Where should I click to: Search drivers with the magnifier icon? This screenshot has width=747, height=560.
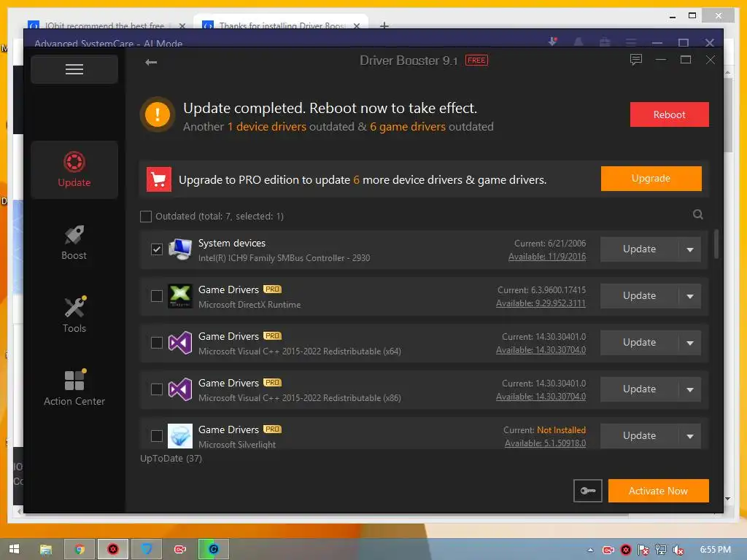click(x=697, y=214)
